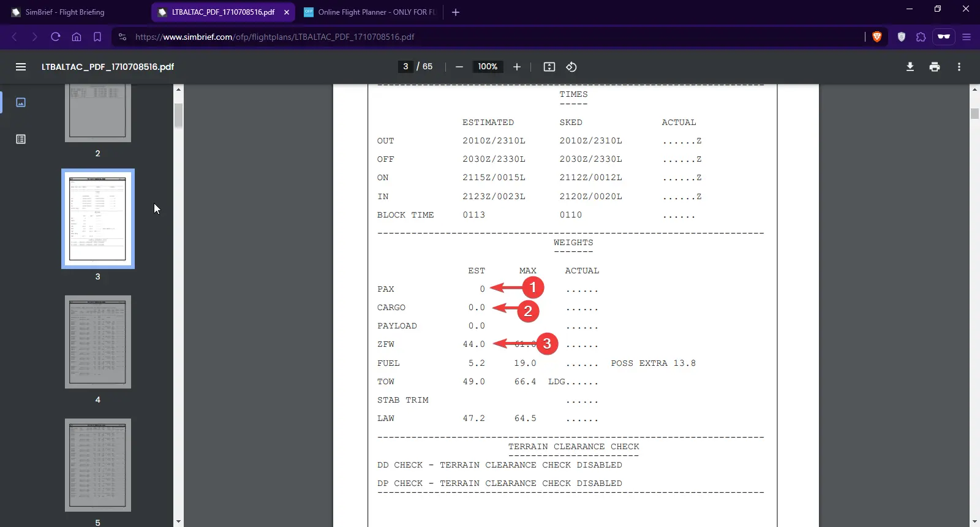Open the browser extensions puzzle icon
This screenshot has width=980, height=527.
(x=921, y=37)
